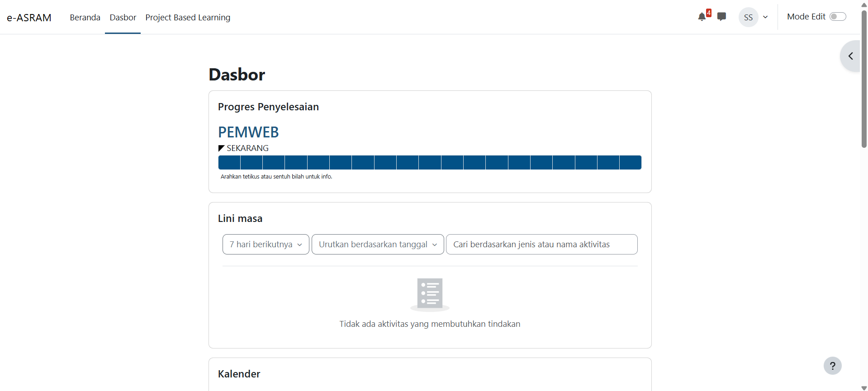Open the '7 hari berikutnya' dropdown
This screenshot has height=391, width=868.
(x=266, y=245)
